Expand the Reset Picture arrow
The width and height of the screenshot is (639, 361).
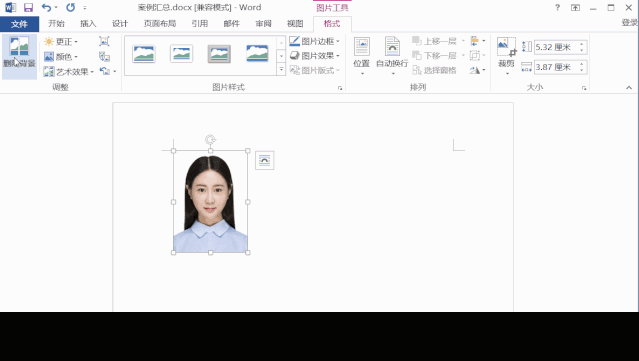point(115,71)
